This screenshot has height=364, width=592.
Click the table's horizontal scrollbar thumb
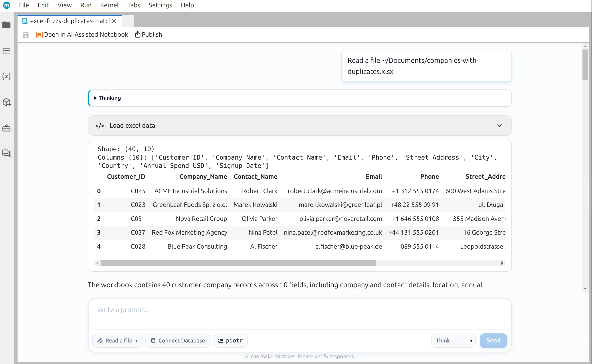click(x=238, y=263)
